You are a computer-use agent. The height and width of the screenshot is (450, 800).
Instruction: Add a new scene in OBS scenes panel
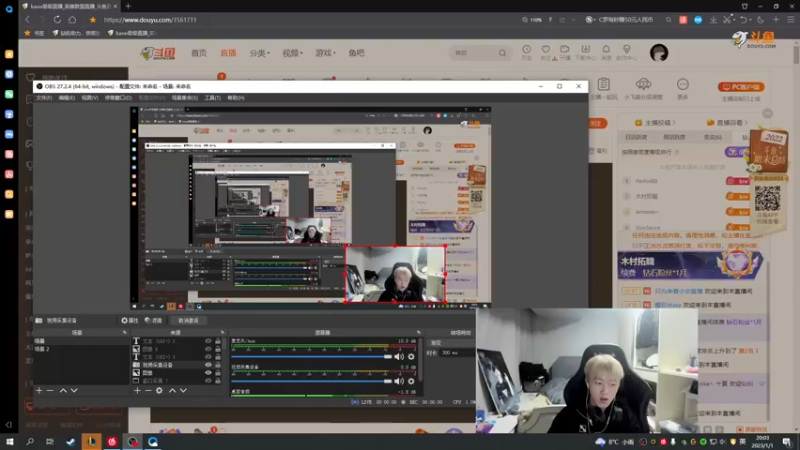39,390
